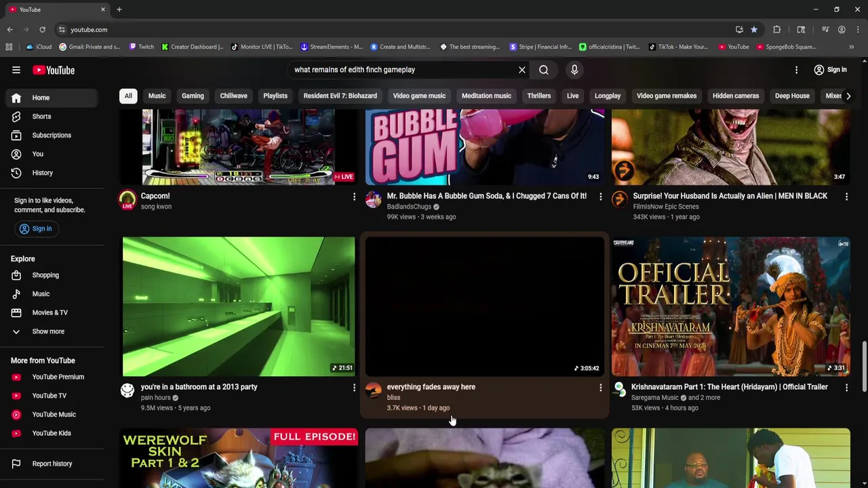Open the WEREWOLF SKIN video thumbnail

tap(239, 457)
